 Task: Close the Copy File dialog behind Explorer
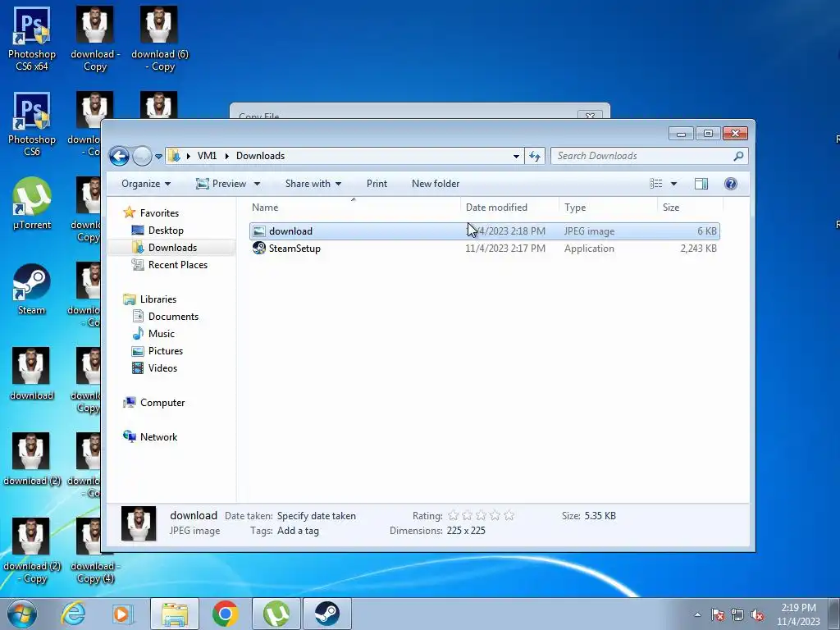(x=590, y=115)
